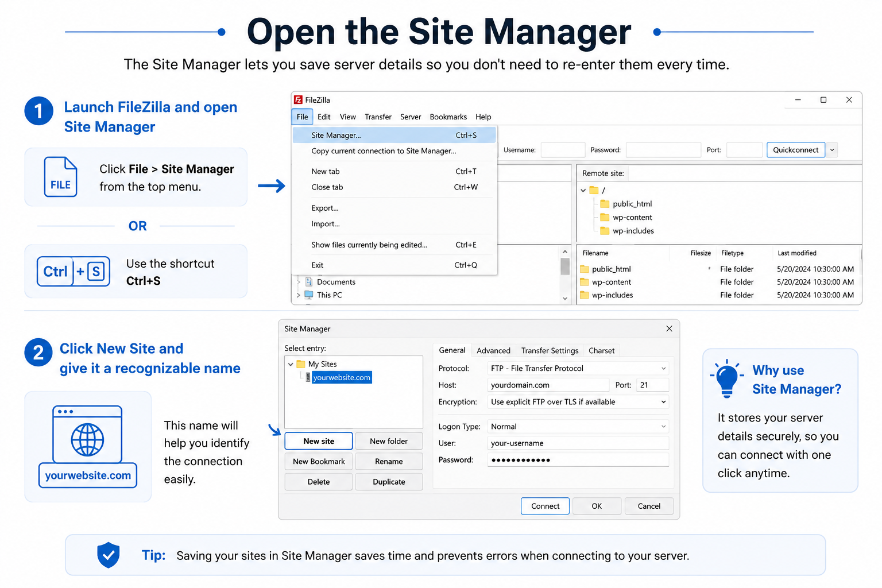Open the Logon Type dropdown
This screenshot has width=882, height=588.
coord(664,427)
